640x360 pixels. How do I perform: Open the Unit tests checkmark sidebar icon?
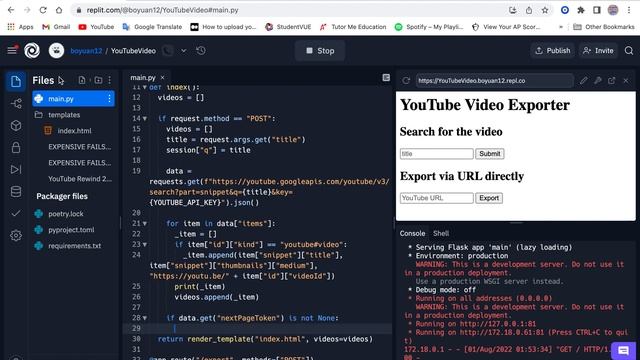pos(16,213)
